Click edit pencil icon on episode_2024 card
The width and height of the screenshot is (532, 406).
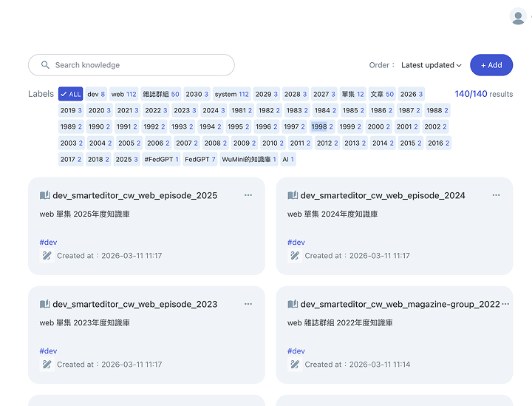pos(295,256)
